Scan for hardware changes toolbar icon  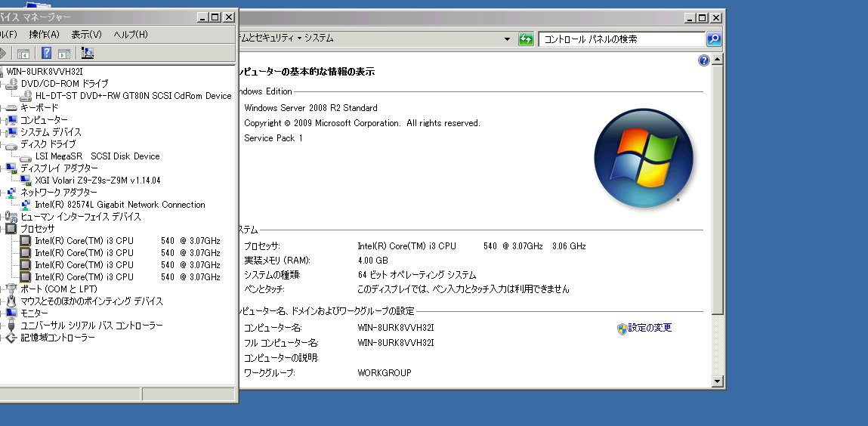pos(88,53)
